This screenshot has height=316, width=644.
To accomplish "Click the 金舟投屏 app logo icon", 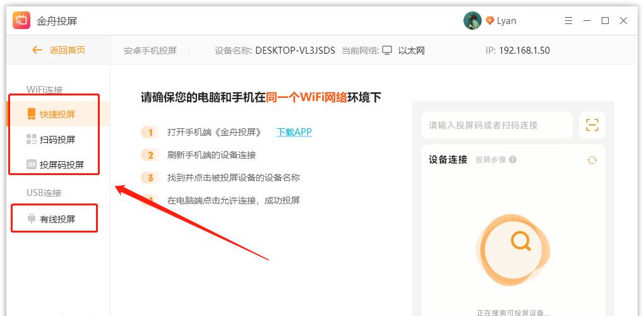I will click(21, 21).
